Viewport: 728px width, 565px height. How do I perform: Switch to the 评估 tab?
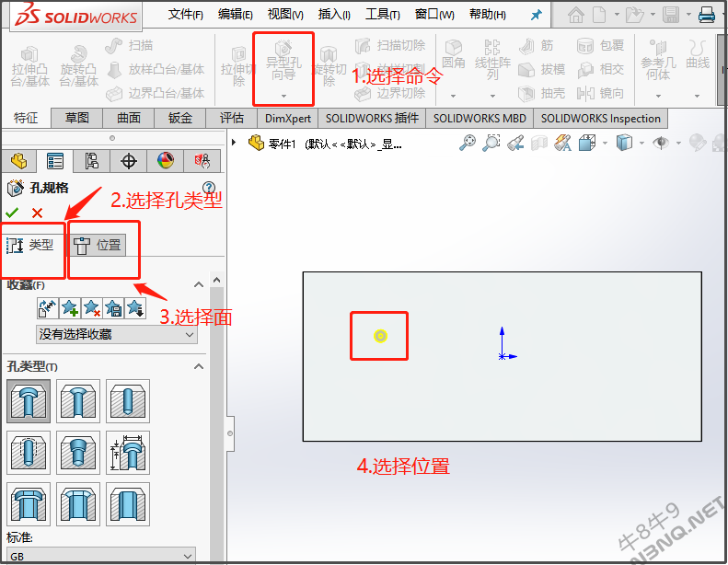232,118
